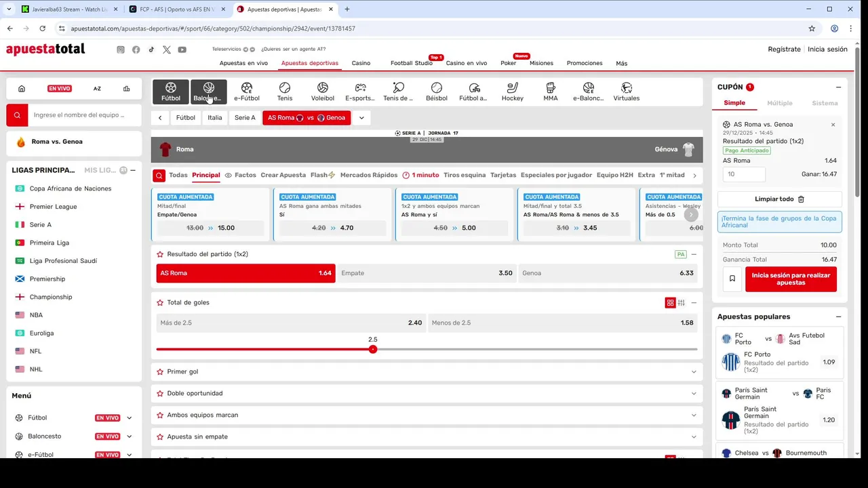Open the Apuestas en vivo menu
The image size is (868, 488).
pyautogui.click(x=243, y=63)
